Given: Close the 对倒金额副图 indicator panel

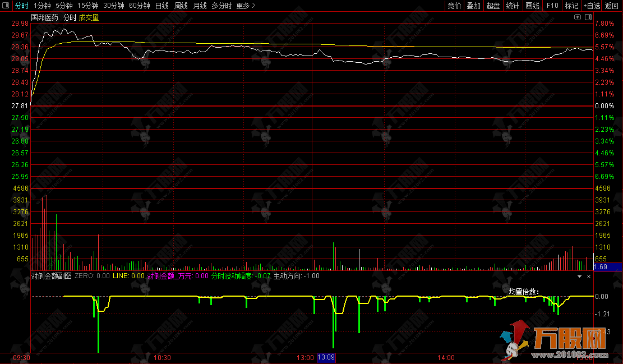Looking at the screenshot, I should click(x=589, y=277).
